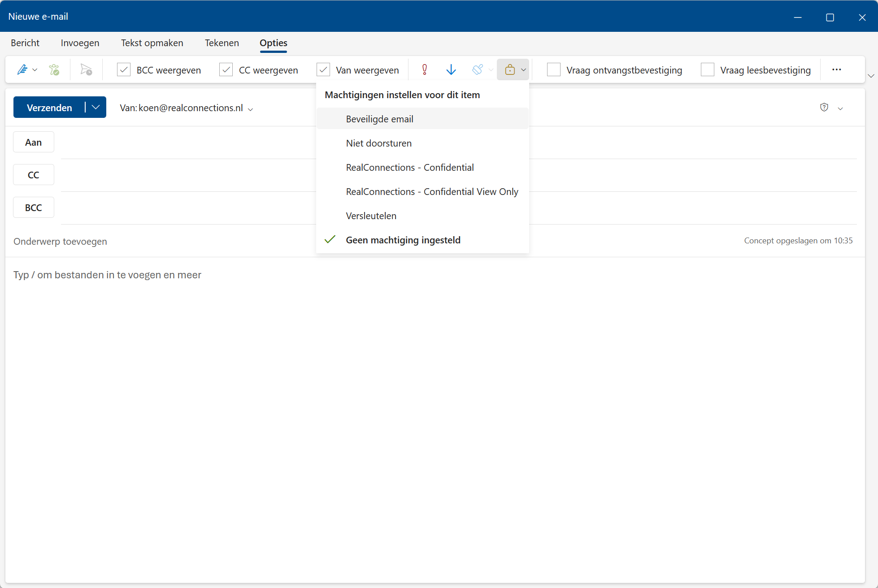This screenshot has width=878, height=588.
Task: Click the encrypt lock icon
Action: point(510,70)
